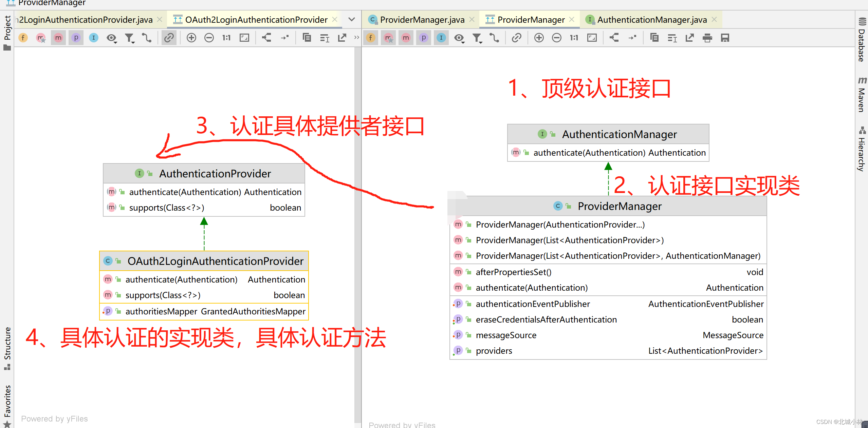Zoom in on the left diagram
This screenshot has width=868, height=428.
click(x=191, y=38)
